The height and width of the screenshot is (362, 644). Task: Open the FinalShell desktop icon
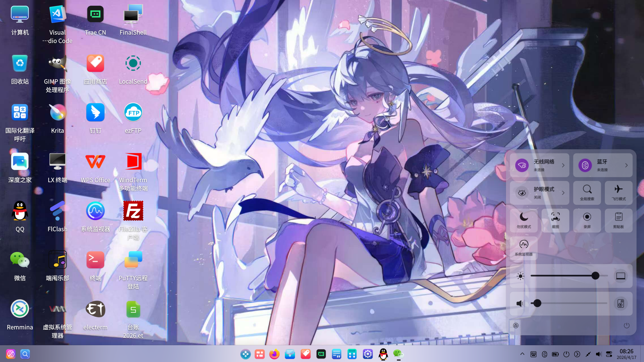(133, 14)
